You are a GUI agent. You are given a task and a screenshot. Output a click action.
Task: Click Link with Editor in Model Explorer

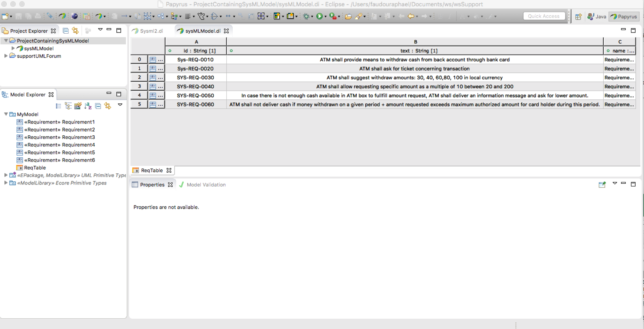click(x=108, y=106)
